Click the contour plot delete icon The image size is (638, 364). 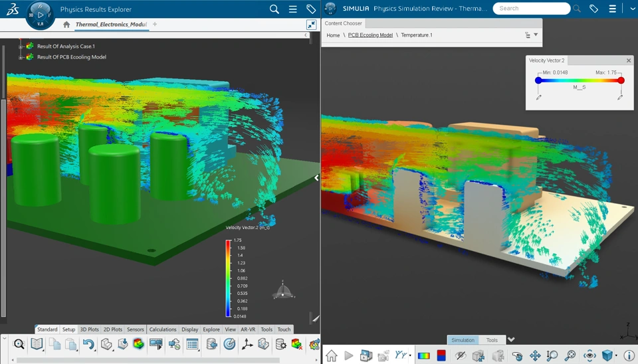click(x=296, y=345)
